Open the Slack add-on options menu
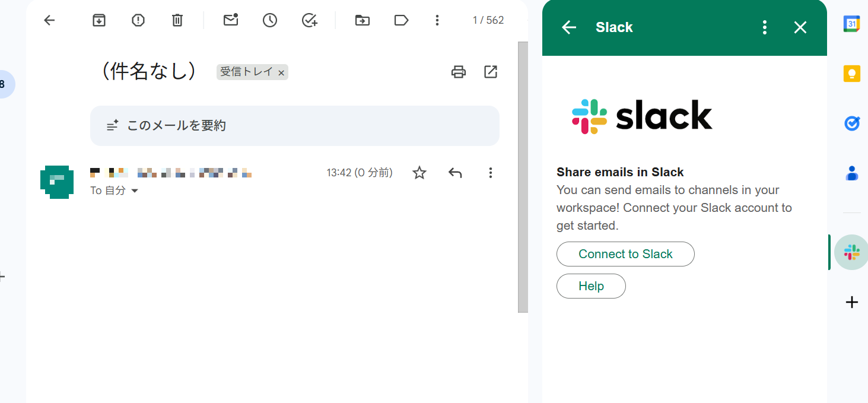 pos(764,27)
